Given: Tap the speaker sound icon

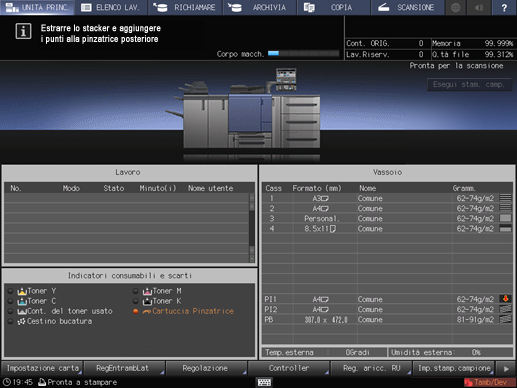Looking at the screenshot, I should tap(479, 7).
